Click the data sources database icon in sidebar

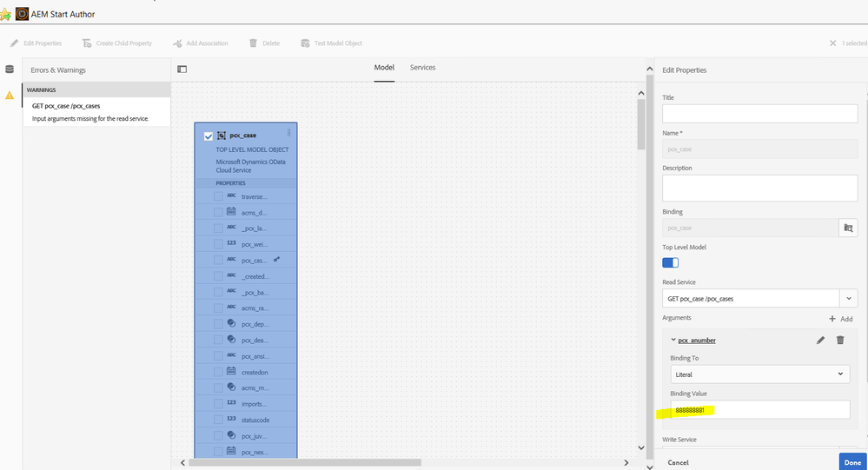(10, 70)
